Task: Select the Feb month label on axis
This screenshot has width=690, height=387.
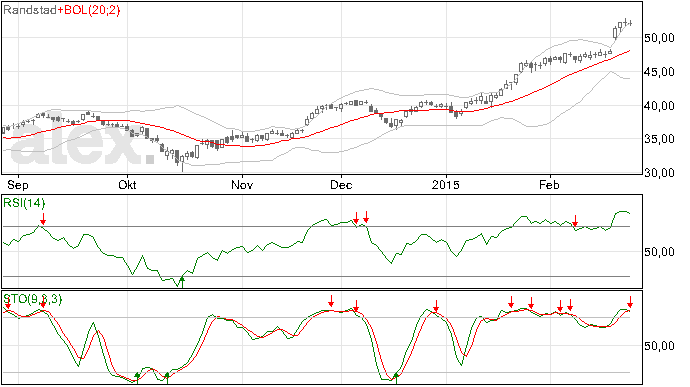Action: coord(549,184)
